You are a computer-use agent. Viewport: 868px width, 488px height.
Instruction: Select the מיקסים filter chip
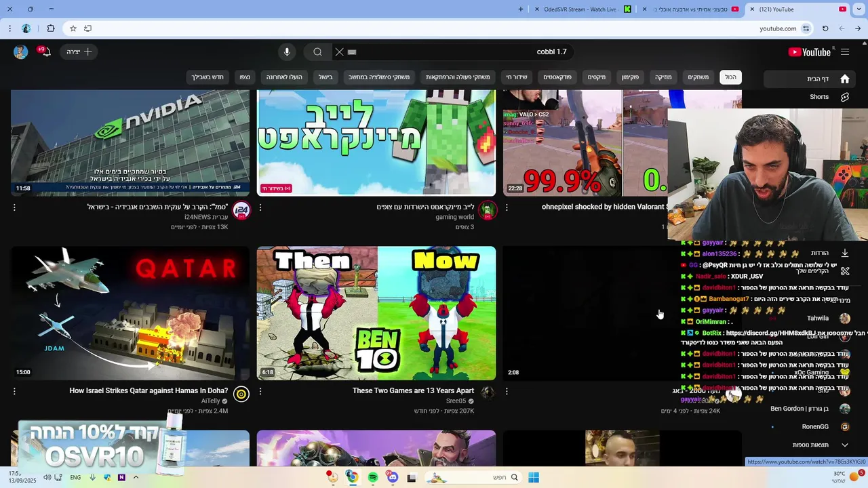[x=597, y=77]
